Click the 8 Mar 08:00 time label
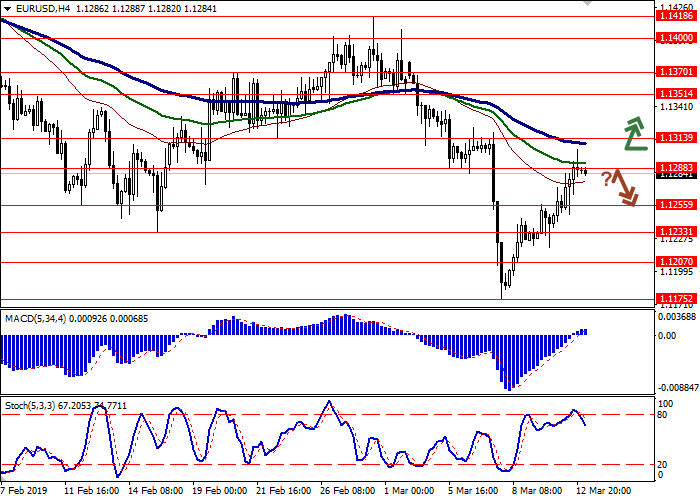The width and height of the screenshot is (700, 500). (535, 492)
